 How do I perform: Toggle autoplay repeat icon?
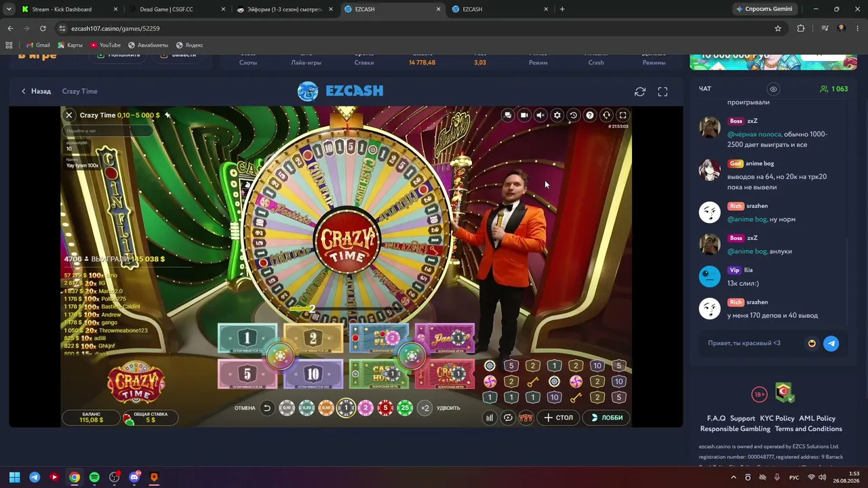click(x=508, y=418)
